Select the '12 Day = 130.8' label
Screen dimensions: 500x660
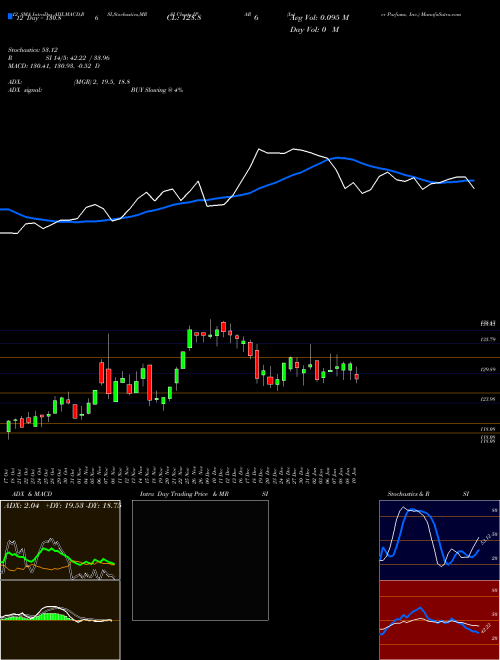tap(38, 18)
